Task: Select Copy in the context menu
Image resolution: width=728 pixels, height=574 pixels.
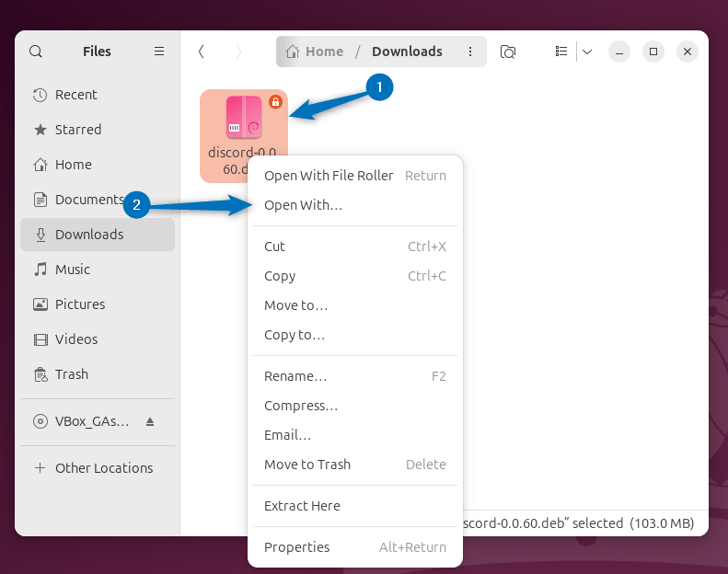Action: tap(355, 276)
